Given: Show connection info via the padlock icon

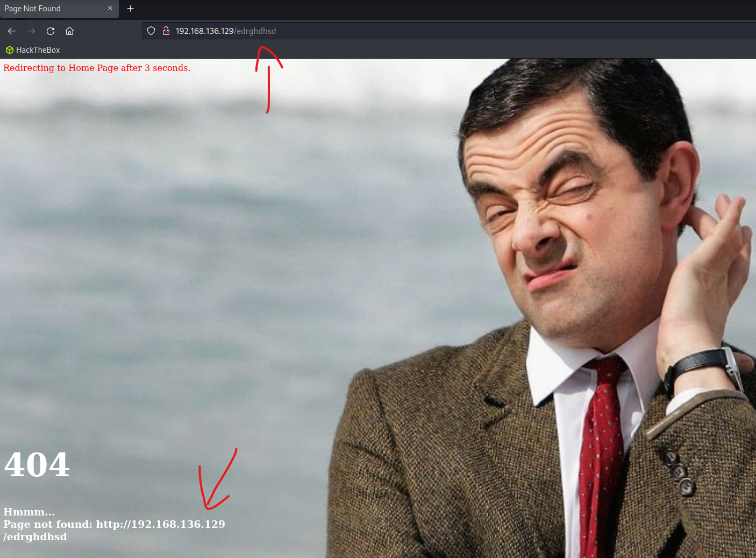Looking at the screenshot, I should point(166,31).
